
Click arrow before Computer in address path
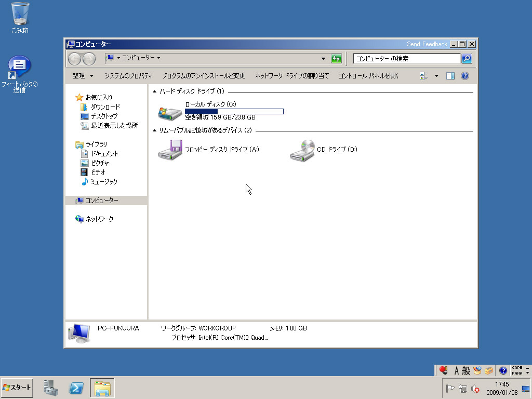tap(118, 58)
